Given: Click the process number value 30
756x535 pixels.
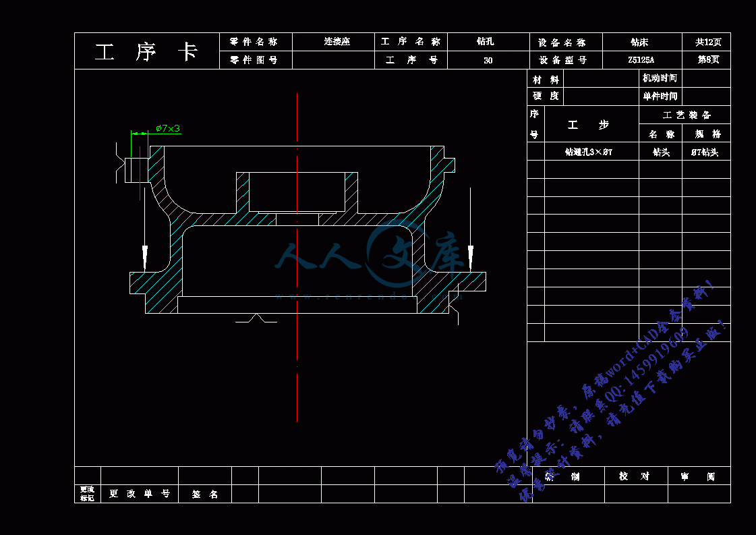Looking at the screenshot, I should coord(488,60).
